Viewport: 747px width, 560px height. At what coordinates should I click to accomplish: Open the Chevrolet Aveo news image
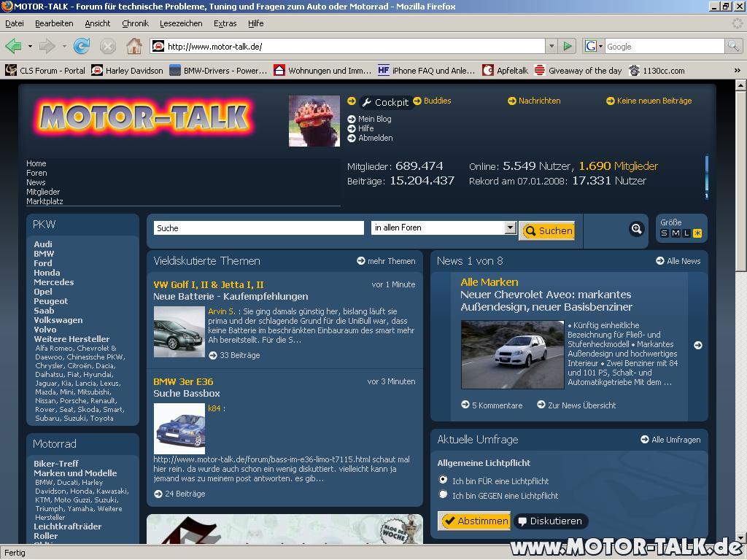[x=513, y=355]
